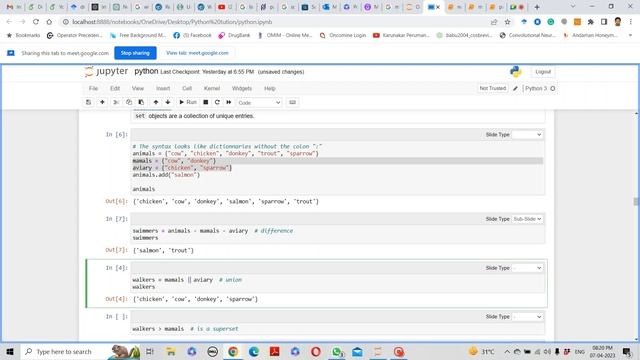Viewport: 640px width, 360px height.
Task: Reload the page in Chrome
Action: [36, 22]
